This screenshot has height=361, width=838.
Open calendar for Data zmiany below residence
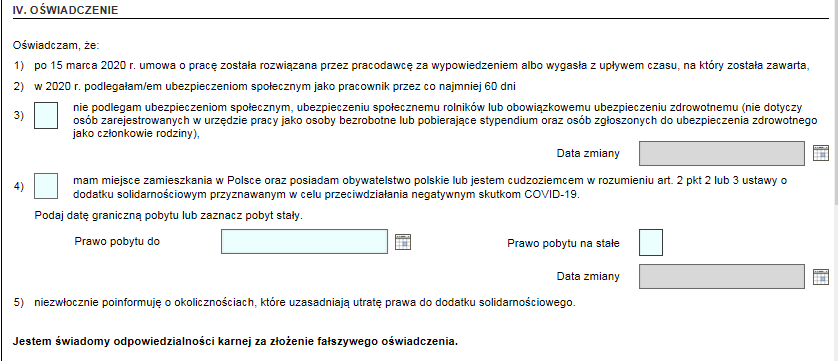coord(820,276)
